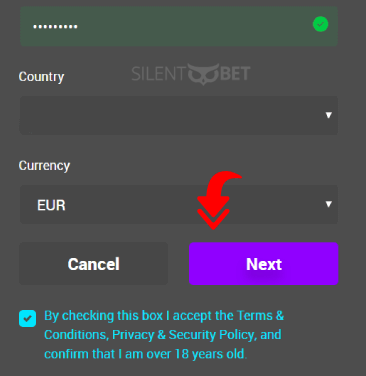Click the Country label
The width and height of the screenshot is (366, 376).
[x=41, y=77]
